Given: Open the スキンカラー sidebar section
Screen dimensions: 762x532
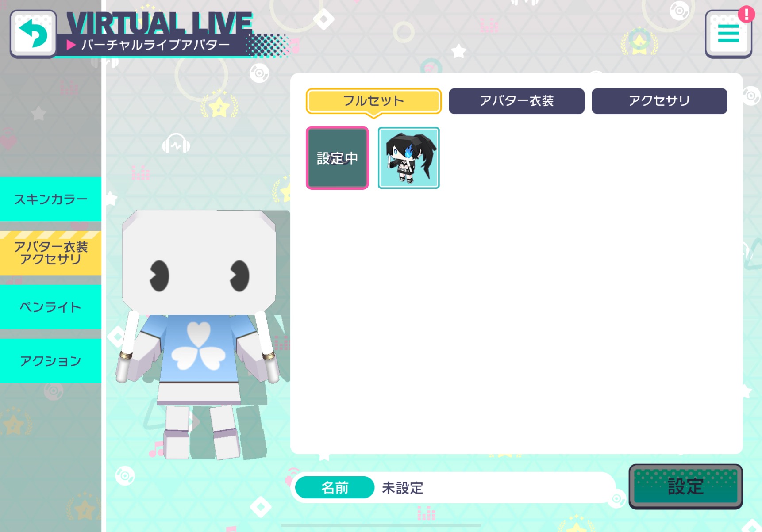Looking at the screenshot, I should (50, 199).
